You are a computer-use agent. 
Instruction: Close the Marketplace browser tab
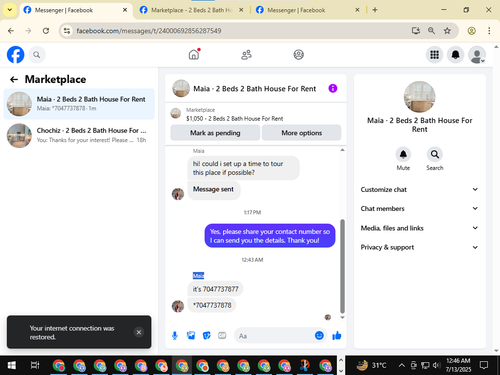(x=241, y=10)
